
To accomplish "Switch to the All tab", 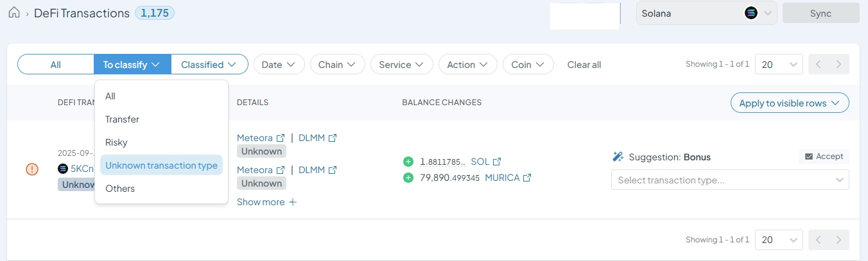I will 56,65.
